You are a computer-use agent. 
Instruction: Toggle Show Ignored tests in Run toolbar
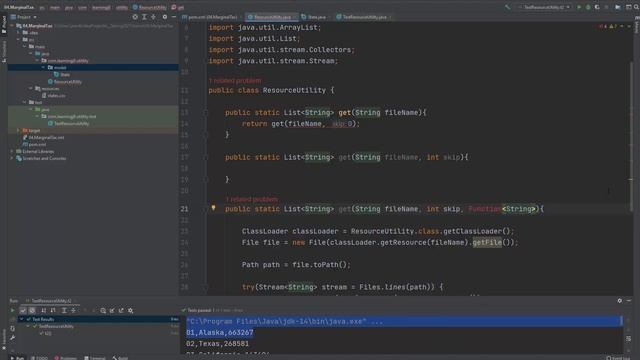point(32,311)
